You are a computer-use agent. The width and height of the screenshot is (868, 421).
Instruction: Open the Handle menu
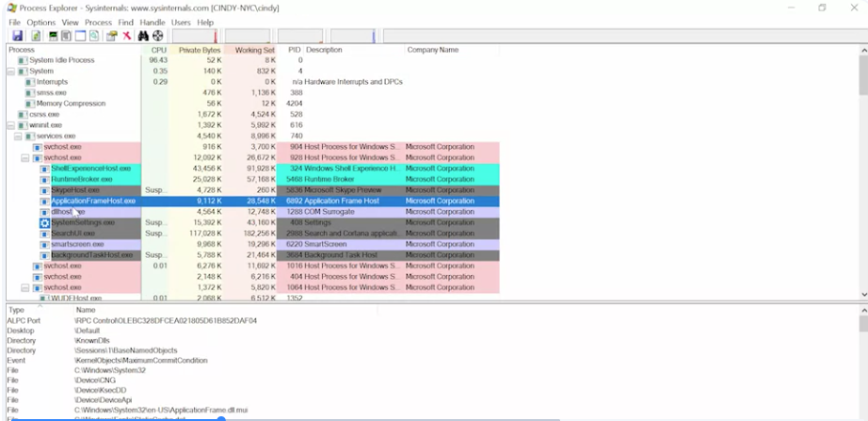click(x=153, y=23)
